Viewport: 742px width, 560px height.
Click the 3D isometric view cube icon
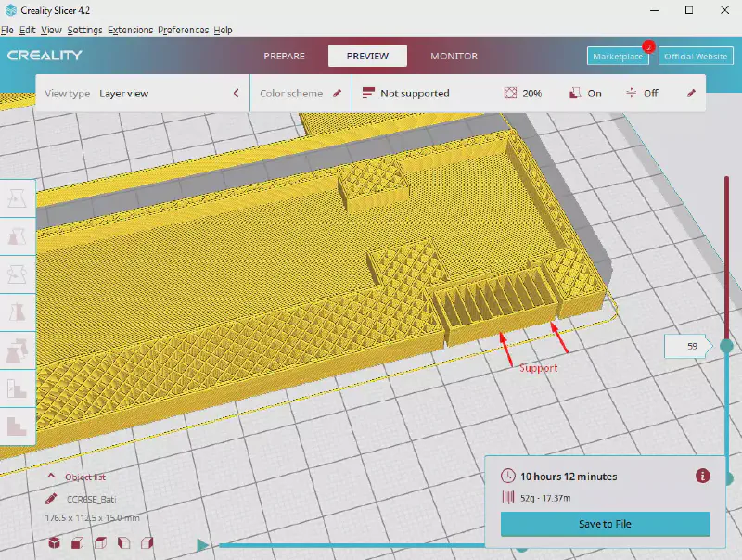coord(55,542)
